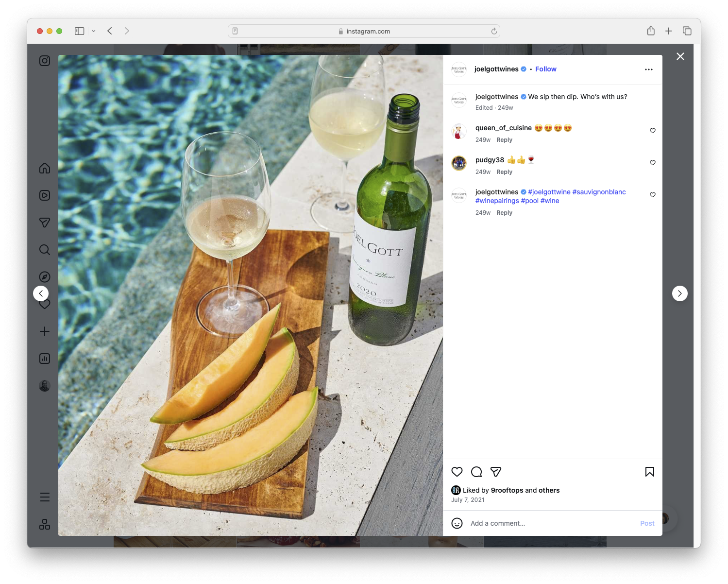
Task: Post the comment
Action: (x=647, y=523)
